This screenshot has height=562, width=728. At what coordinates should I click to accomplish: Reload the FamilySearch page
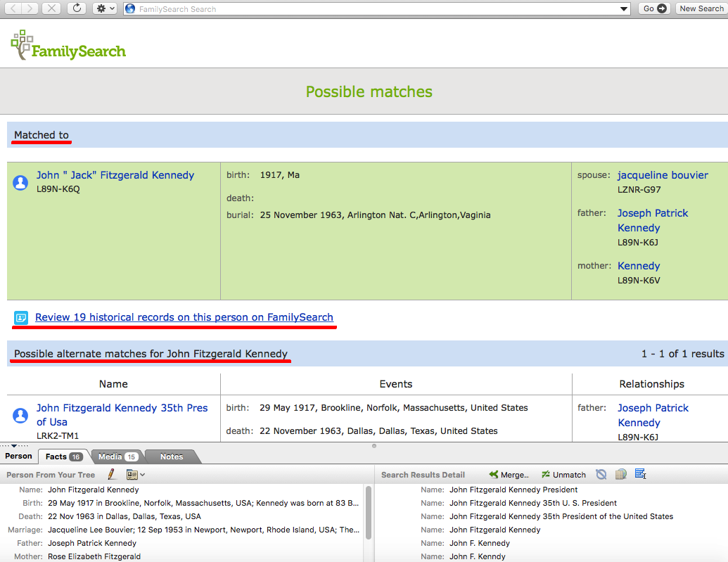coord(77,8)
